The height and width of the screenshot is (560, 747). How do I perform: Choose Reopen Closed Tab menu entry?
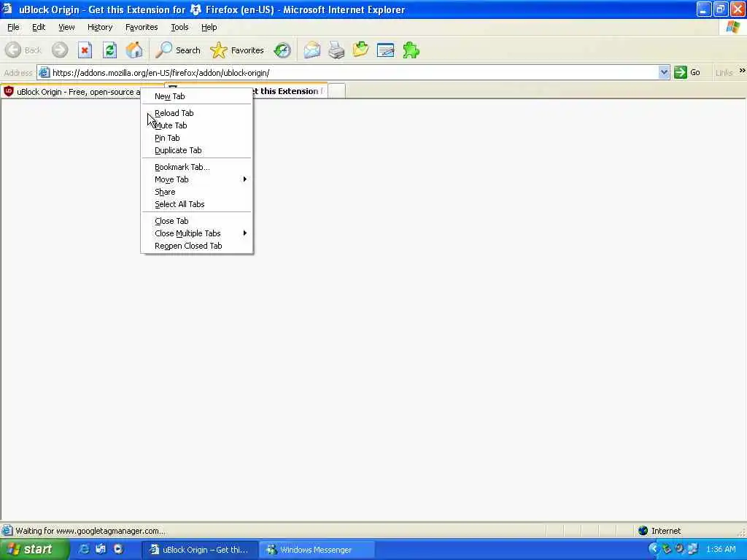click(197, 246)
